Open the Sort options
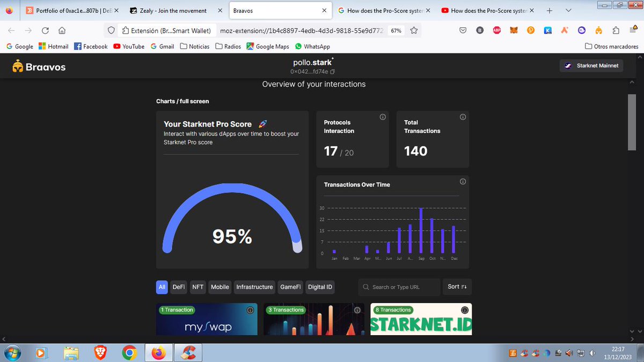The height and width of the screenshot is (362, 644). [457, 286]
